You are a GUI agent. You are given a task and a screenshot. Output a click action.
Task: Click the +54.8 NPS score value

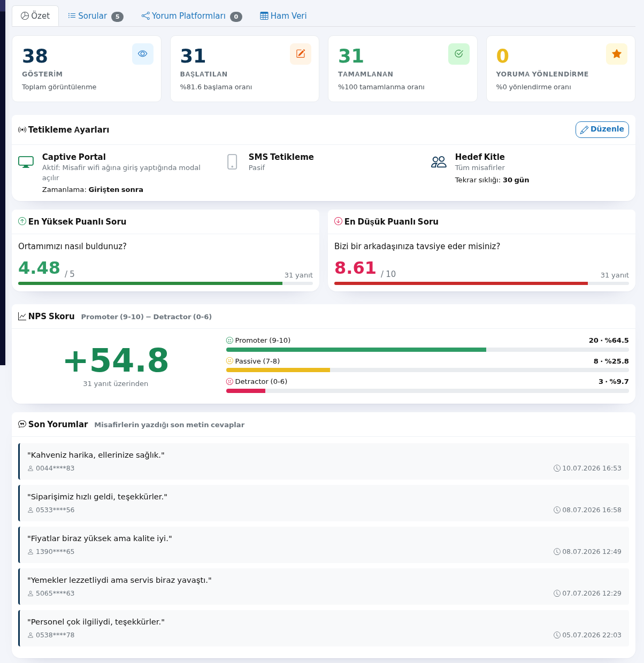tap(116, 360)
